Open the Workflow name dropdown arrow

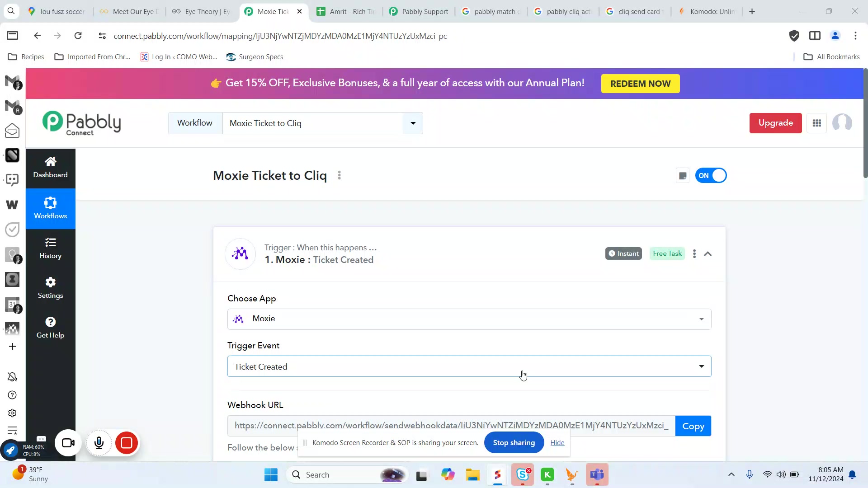coord(413,123)
